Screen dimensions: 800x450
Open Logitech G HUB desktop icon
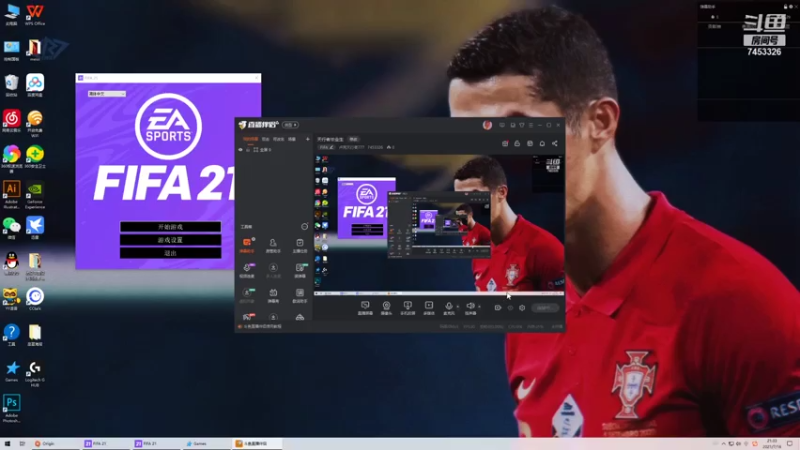35,374
